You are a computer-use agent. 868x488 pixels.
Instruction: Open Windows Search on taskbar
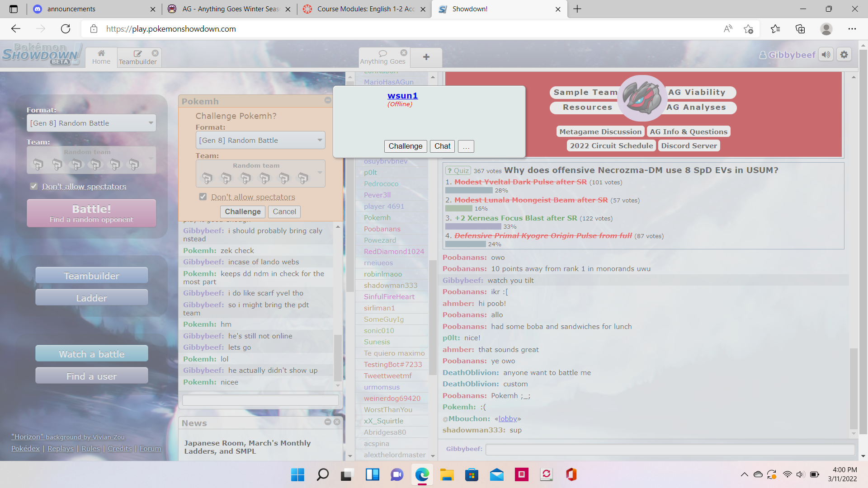tap(322, 474)
